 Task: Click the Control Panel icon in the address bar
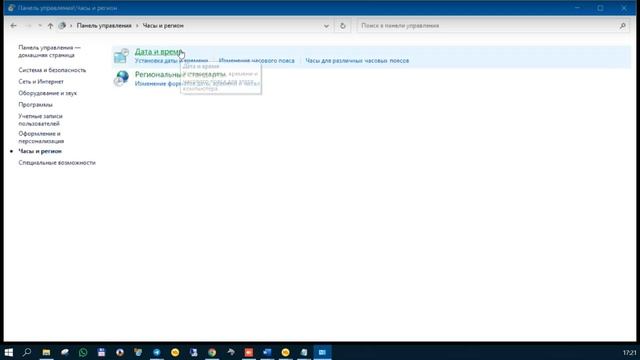(x=62, y=26)
